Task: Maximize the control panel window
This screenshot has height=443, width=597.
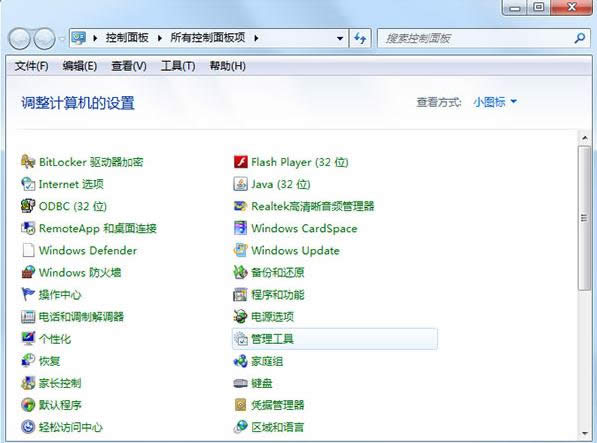Action: point(538,7)
